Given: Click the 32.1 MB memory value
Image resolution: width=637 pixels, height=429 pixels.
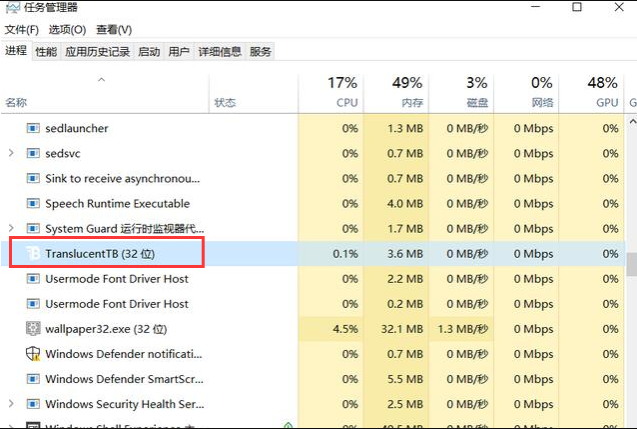Looking at the screenshot, I should tap(402, 329).
